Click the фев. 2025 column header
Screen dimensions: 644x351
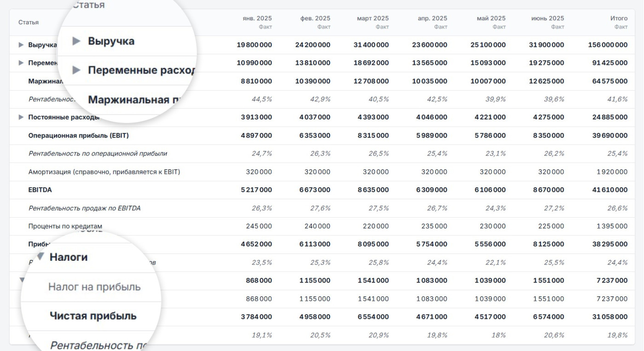[316, 18]
